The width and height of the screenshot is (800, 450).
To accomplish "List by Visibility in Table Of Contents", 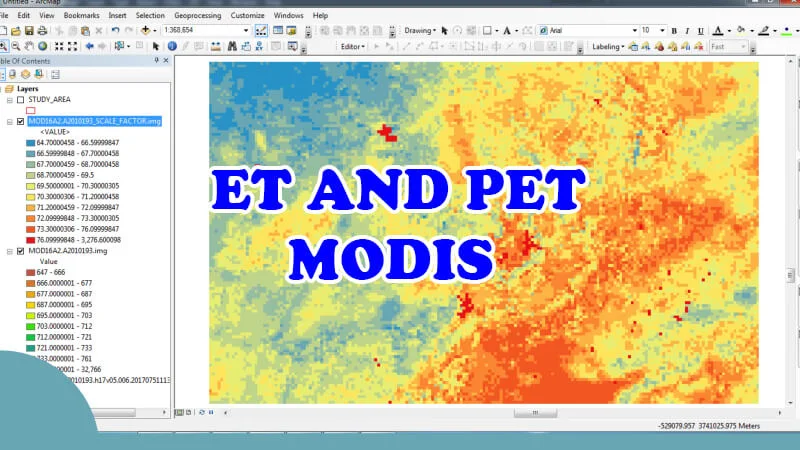I will pos(26,74).
